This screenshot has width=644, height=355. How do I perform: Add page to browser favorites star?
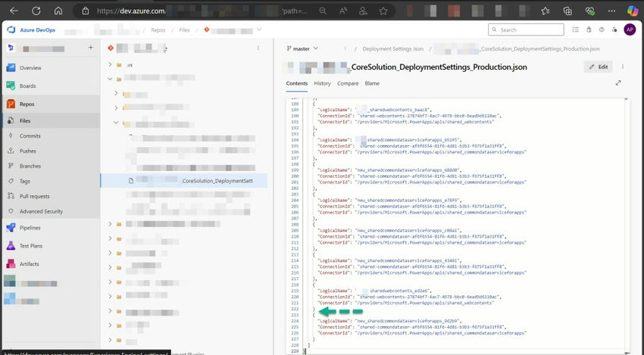[x=383, y=11]
